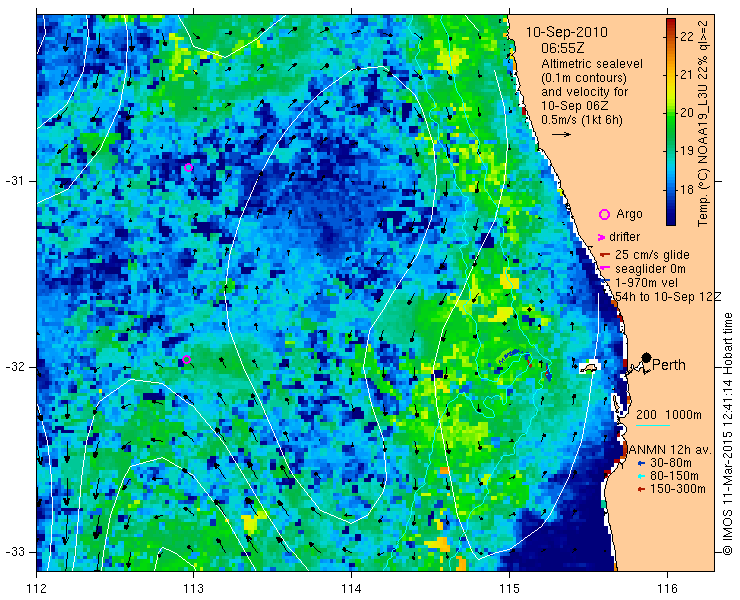Click the dark blue bottom of color bar
Viewport: 740px width, 600px height.
coord(671,221)
